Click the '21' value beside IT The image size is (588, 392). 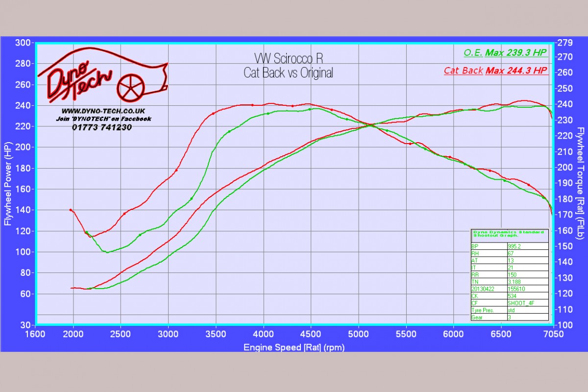(x=528, y=267)
